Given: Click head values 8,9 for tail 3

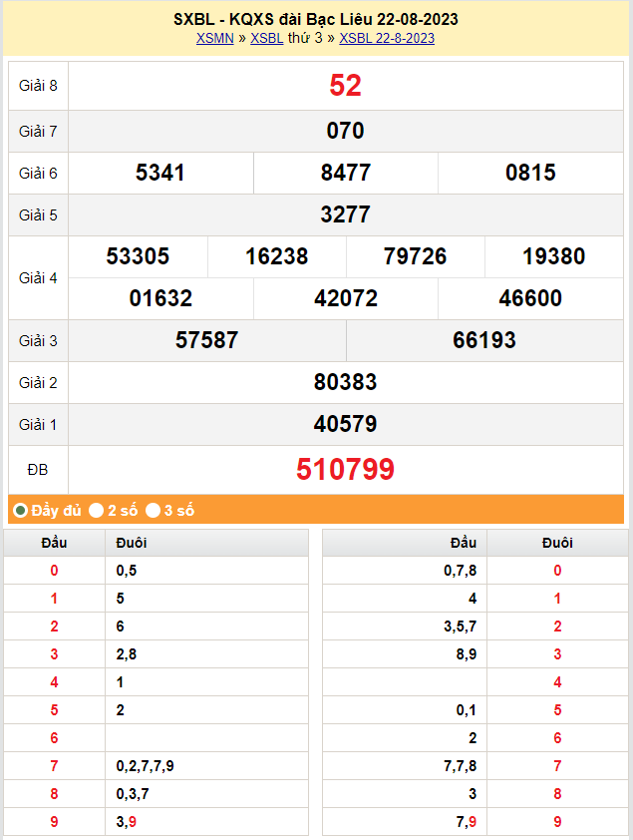Looking at the screenshot, I should point(467,654).
